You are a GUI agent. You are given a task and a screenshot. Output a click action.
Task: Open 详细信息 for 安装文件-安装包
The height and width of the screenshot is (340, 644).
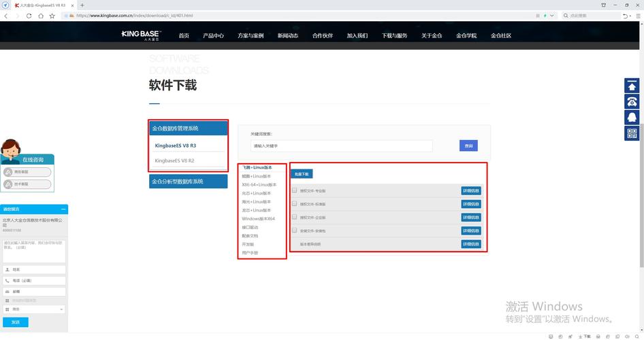click(x=470, y=231)
